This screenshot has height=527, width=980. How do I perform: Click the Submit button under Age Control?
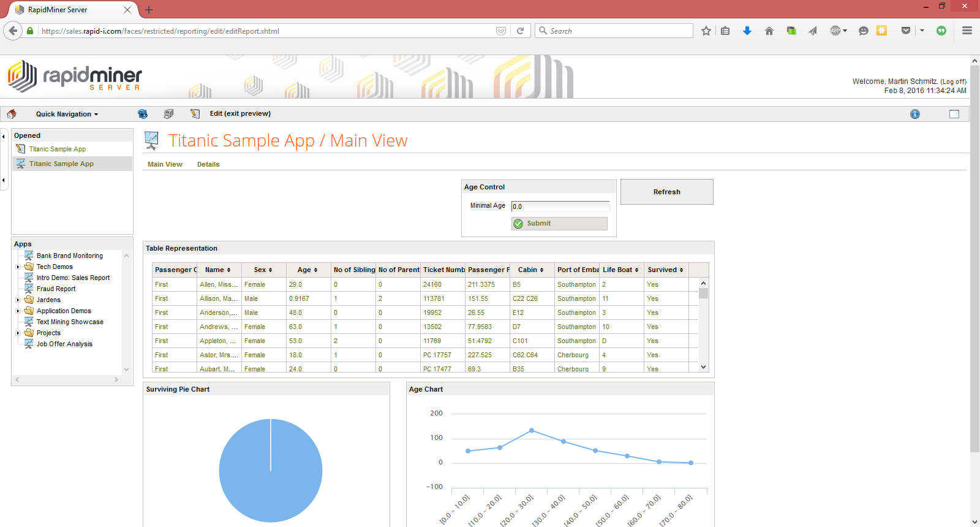click(559, 224)
